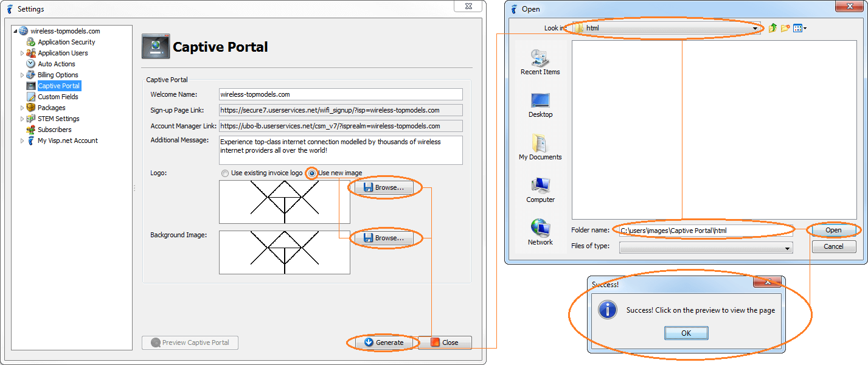Open view menu dropdown arrow
Image resolution: width=868 pixels, height=365 pixels.
click(x=805, y=29)
